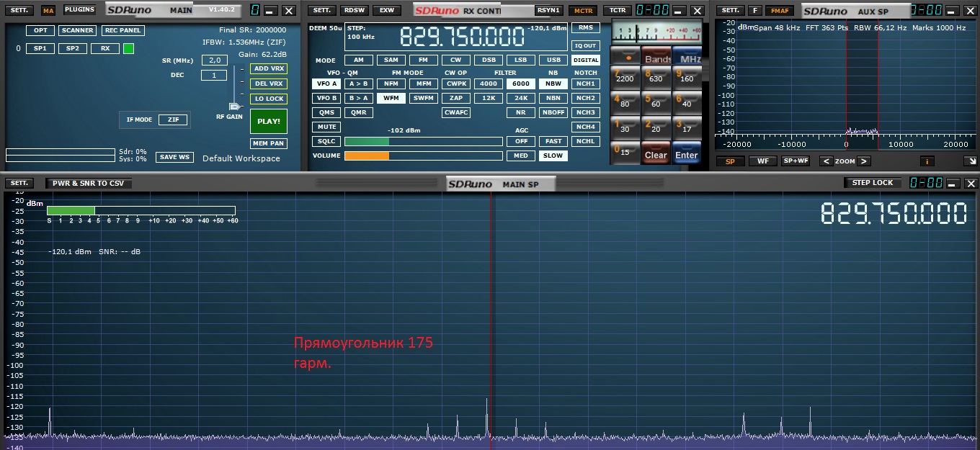Click the Clear keypad key

click(x=656, y=153)
